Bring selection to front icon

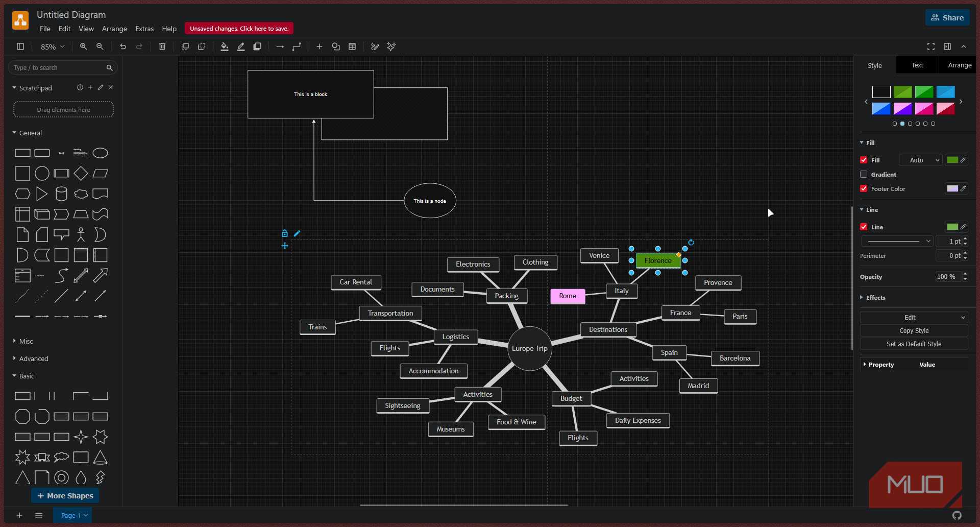point(185,46)
